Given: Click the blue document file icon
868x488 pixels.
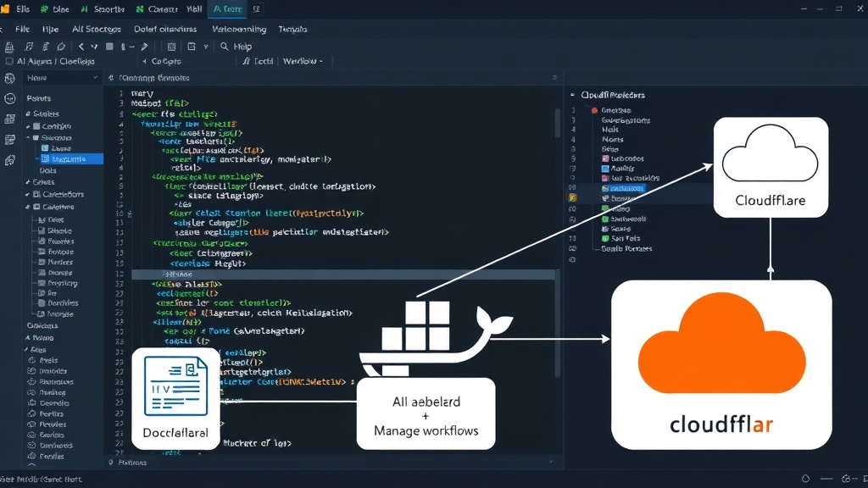Looking at the screenshot, I should [175, 385].
